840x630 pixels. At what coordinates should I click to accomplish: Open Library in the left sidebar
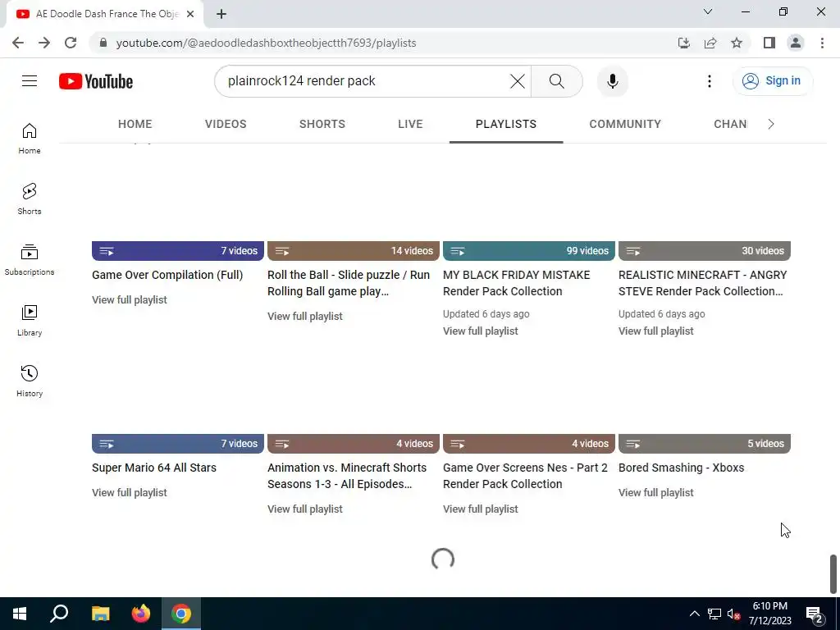[30, 321]
